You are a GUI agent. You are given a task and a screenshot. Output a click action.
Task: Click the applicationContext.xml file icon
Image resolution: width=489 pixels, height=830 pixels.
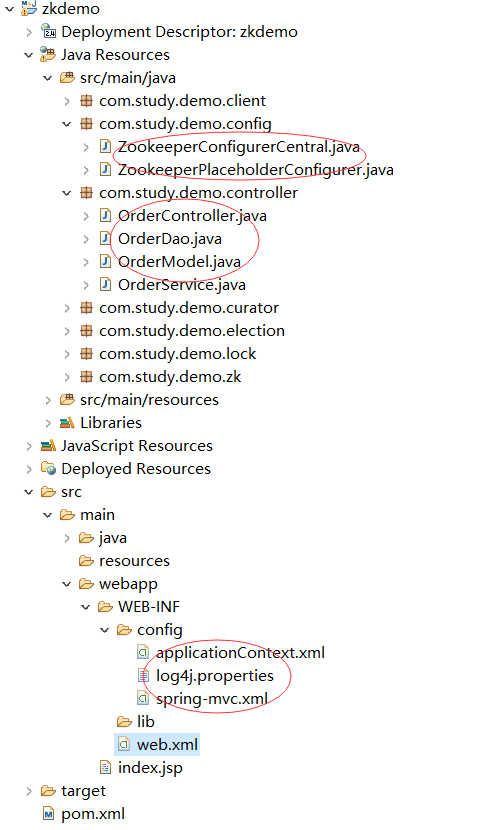(143, 653)
